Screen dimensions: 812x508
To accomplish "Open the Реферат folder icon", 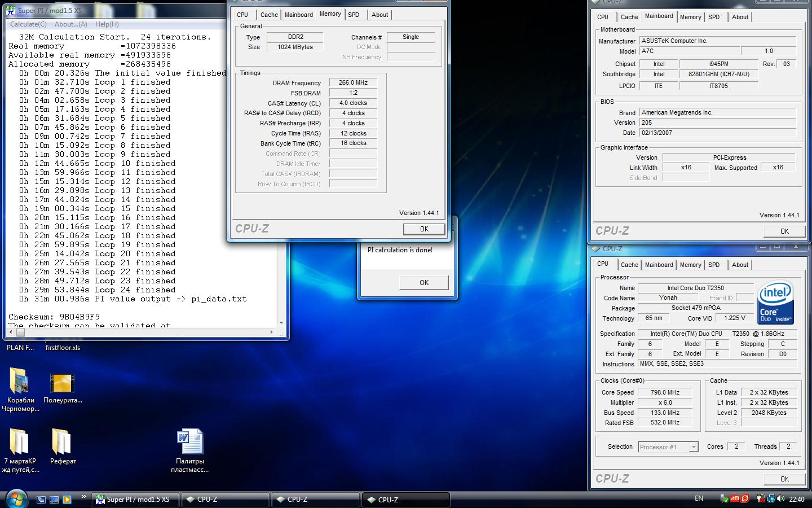I will 63,441.
